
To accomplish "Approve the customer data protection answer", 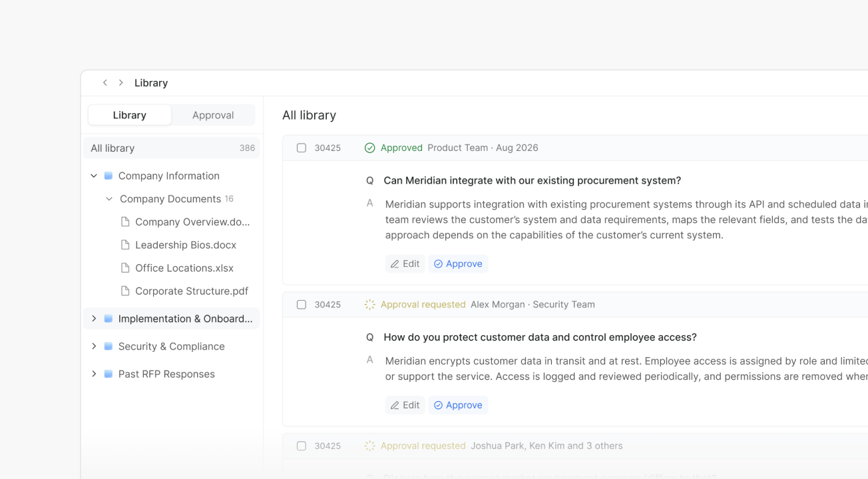I will tap(458, 404).
